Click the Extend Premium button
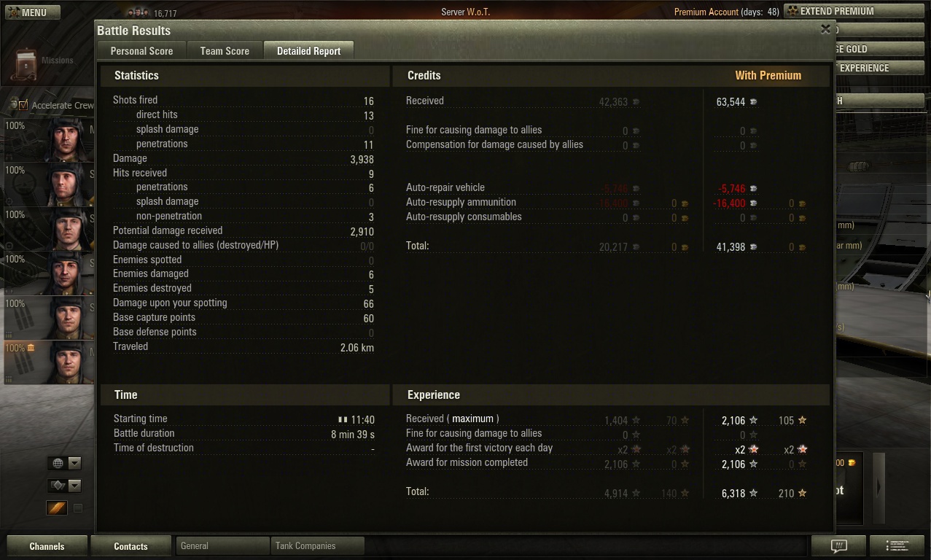The image size is (931, 560). [x=837, y=11]
